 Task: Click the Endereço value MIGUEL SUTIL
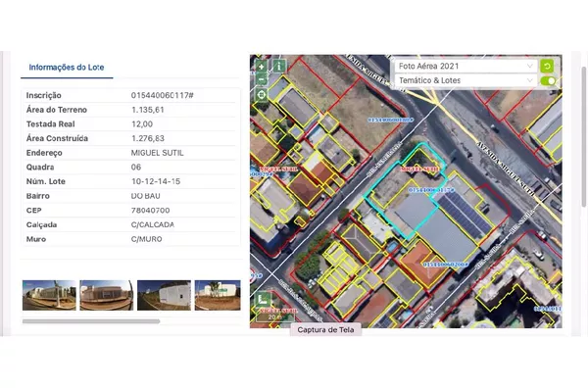coord(158,153)
